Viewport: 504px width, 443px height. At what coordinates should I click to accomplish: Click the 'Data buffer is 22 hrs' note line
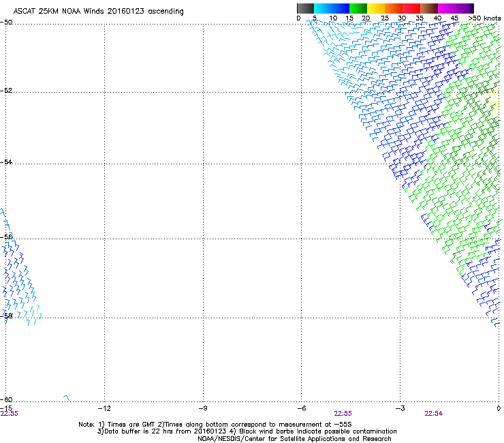247,431
